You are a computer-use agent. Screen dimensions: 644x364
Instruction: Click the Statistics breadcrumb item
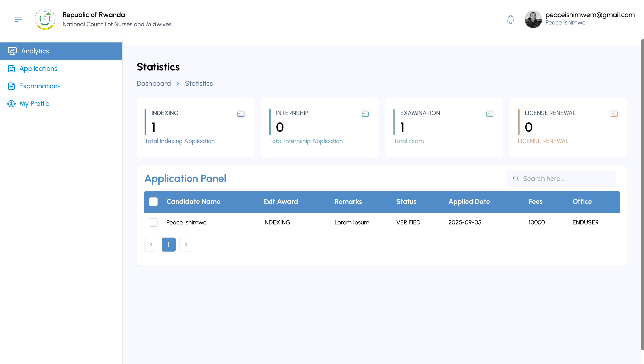point(199,84)
